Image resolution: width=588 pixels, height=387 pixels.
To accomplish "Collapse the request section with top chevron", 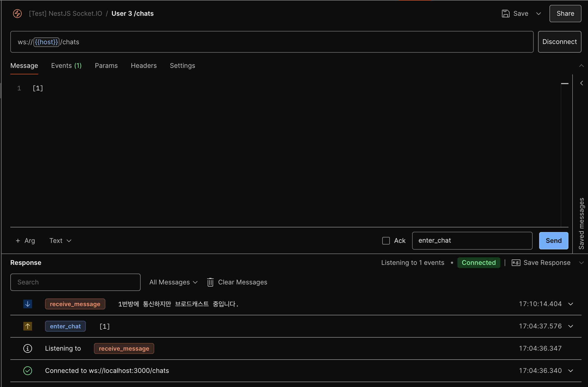I will [581, 66].
